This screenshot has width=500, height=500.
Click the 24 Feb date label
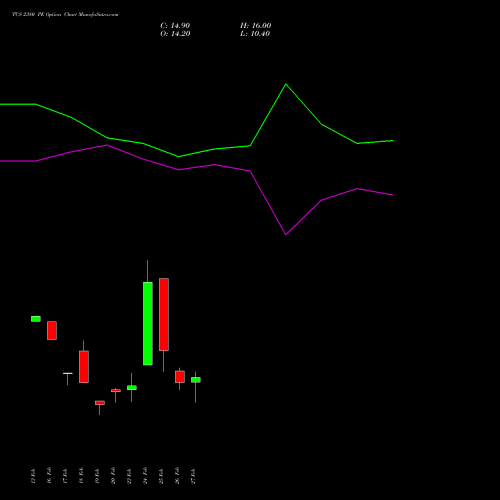145,476
